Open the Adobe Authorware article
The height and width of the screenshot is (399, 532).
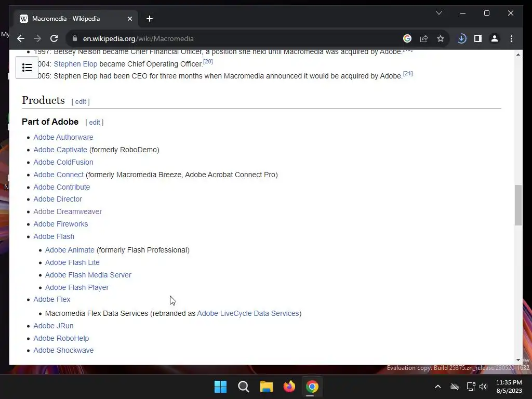(63, 137)
